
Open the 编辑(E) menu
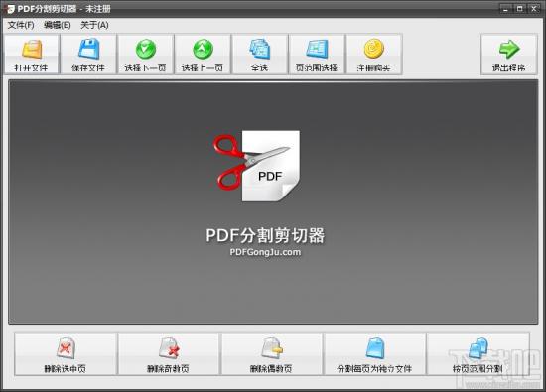pos(58,25)
